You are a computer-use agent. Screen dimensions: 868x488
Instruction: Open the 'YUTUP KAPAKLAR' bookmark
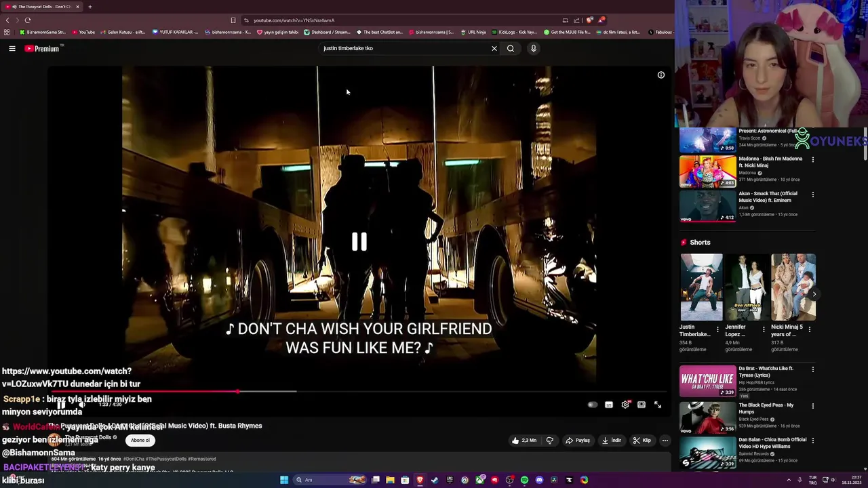pyautogui.click(x=175, y=32)
